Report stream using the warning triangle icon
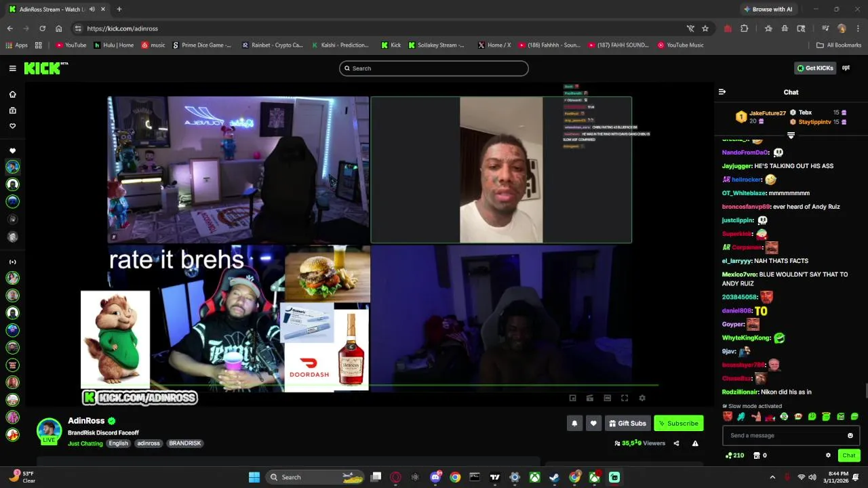The width and height of the screenshot is (868, 488). (x=695, y=443)
